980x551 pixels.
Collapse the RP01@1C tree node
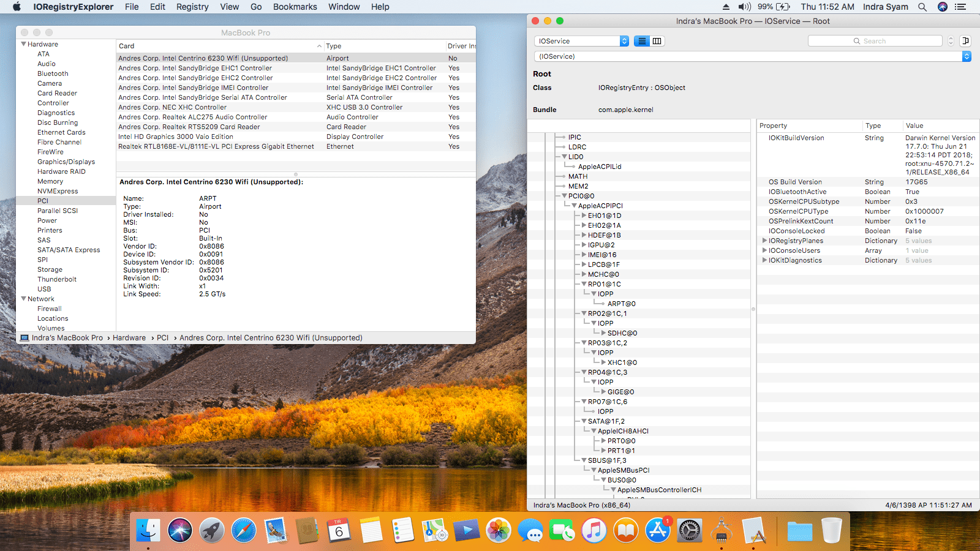[x=584, y=284]
